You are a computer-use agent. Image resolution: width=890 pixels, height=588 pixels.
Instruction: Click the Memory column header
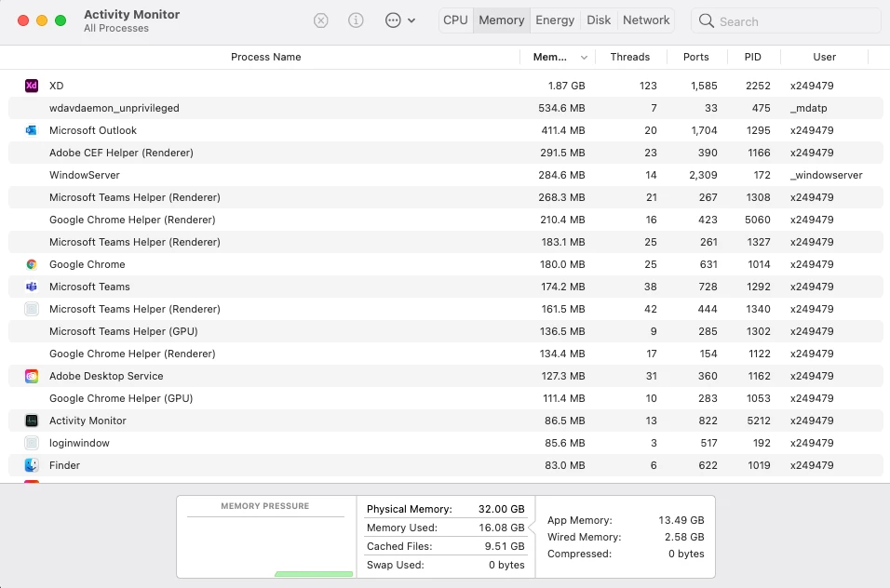(x=549, y=57)
